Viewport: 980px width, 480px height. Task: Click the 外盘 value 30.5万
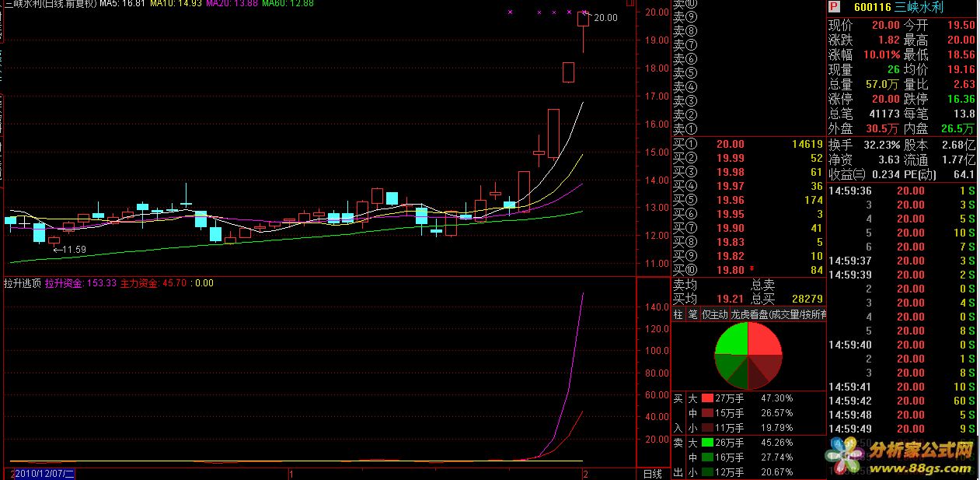883,128
